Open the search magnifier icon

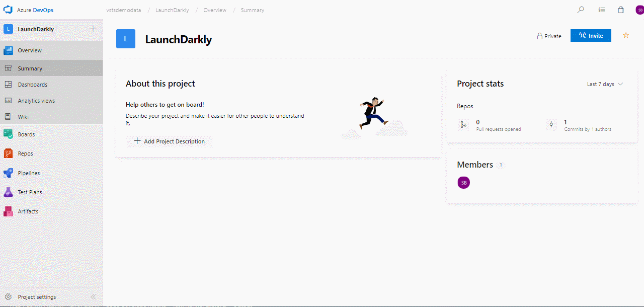pos(581,10)
